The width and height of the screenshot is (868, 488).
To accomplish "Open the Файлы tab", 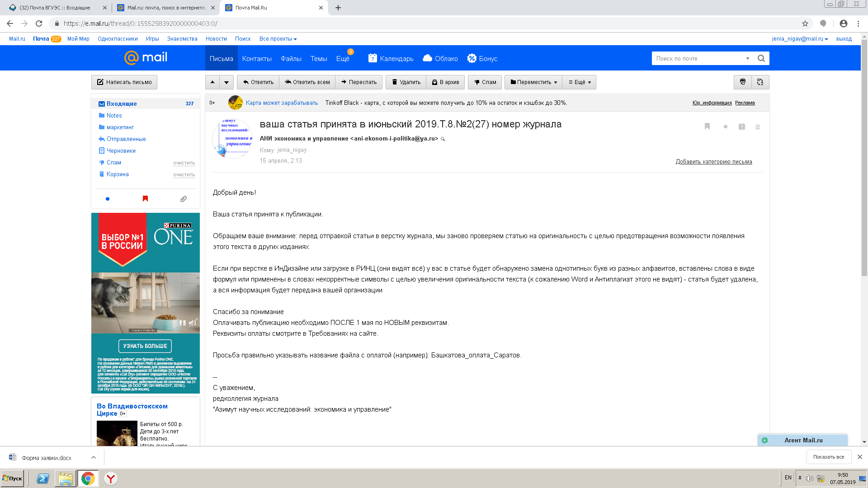I will tap(291, 58).
